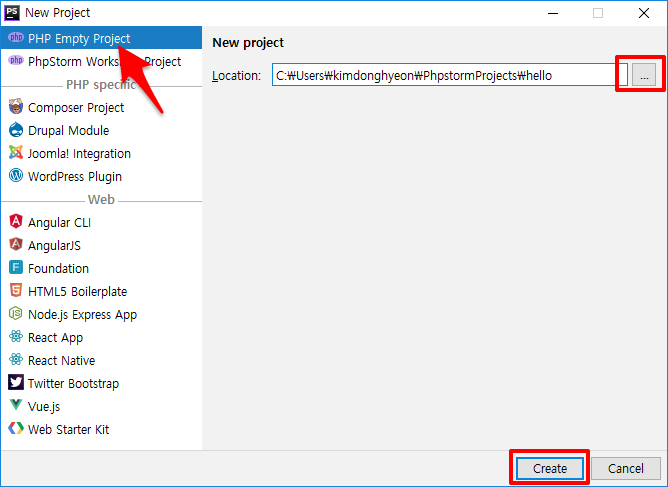Select HTML5 Boilerplate template label

78,291
